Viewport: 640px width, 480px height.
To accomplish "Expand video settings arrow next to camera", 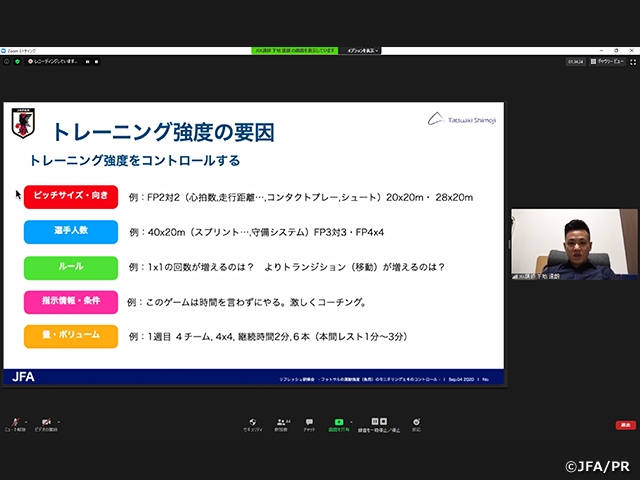I will tap(61, 420).
